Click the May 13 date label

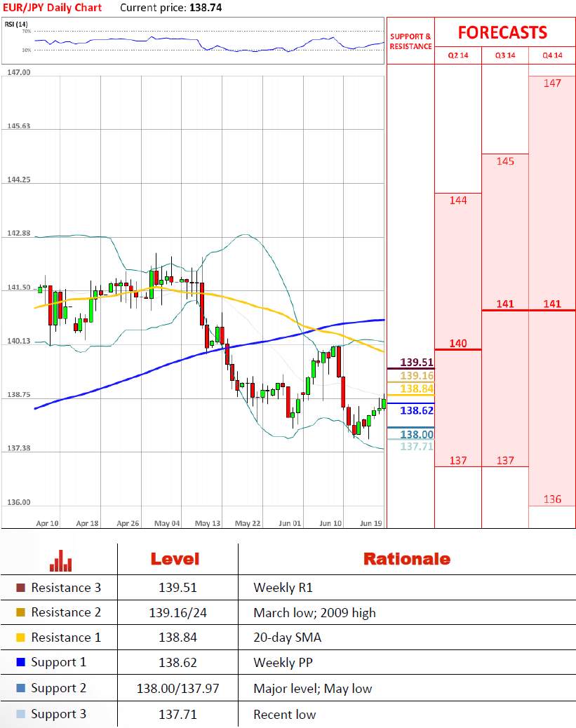point(208,523)
